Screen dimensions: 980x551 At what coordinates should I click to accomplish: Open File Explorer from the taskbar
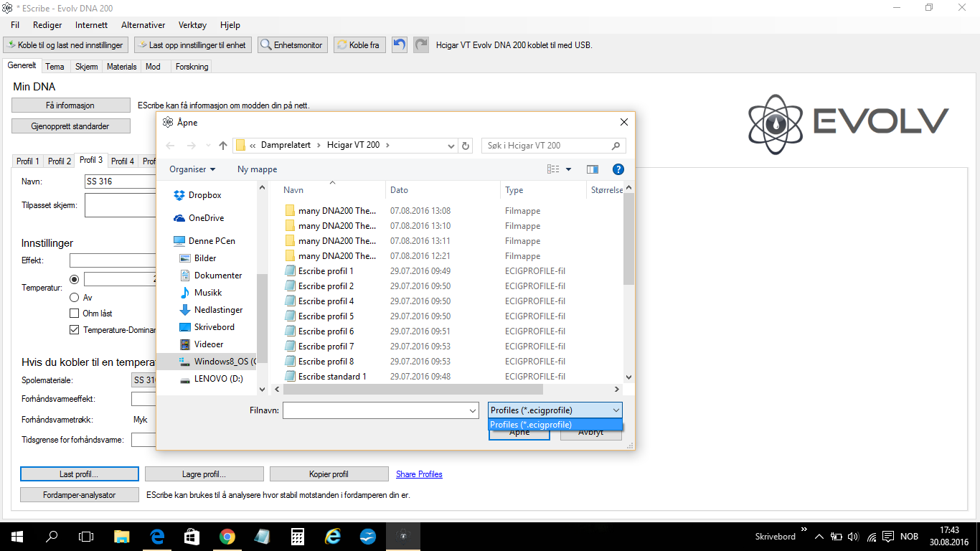coord(121,537)
